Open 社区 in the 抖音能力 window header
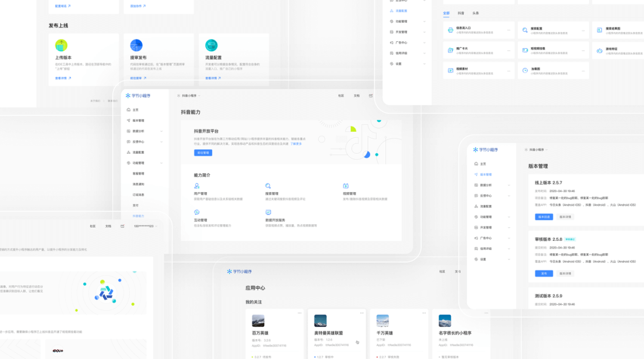The image size is (644, 359). pyautogui.click(x=341, y=95)
